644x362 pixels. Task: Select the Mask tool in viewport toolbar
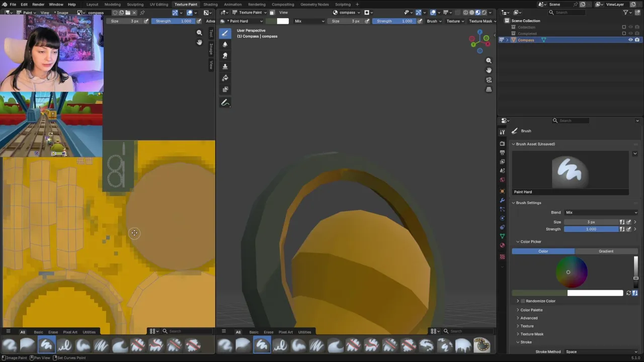[x=225, y=89]
